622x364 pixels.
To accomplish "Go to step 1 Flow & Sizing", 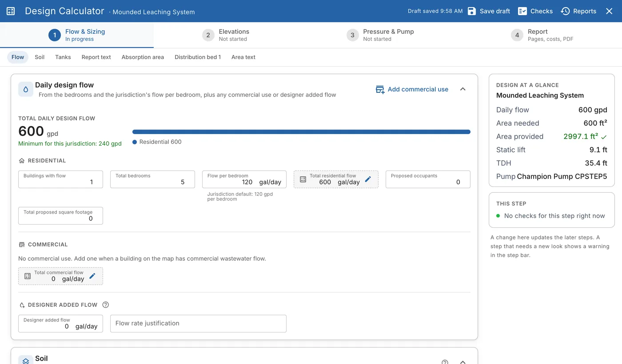I will pos(77,35).
